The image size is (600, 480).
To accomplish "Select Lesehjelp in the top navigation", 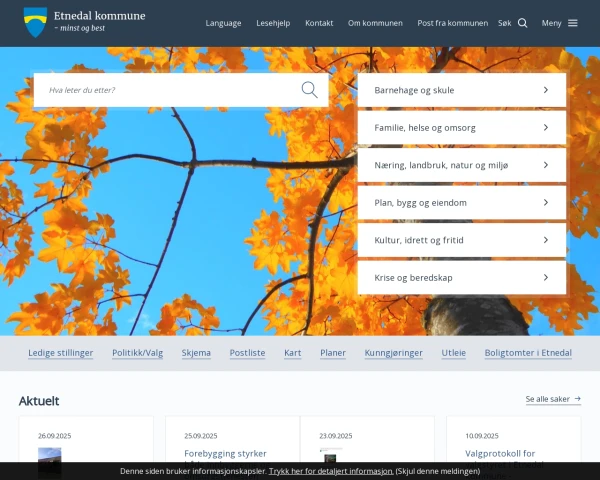I will [273, 23].
